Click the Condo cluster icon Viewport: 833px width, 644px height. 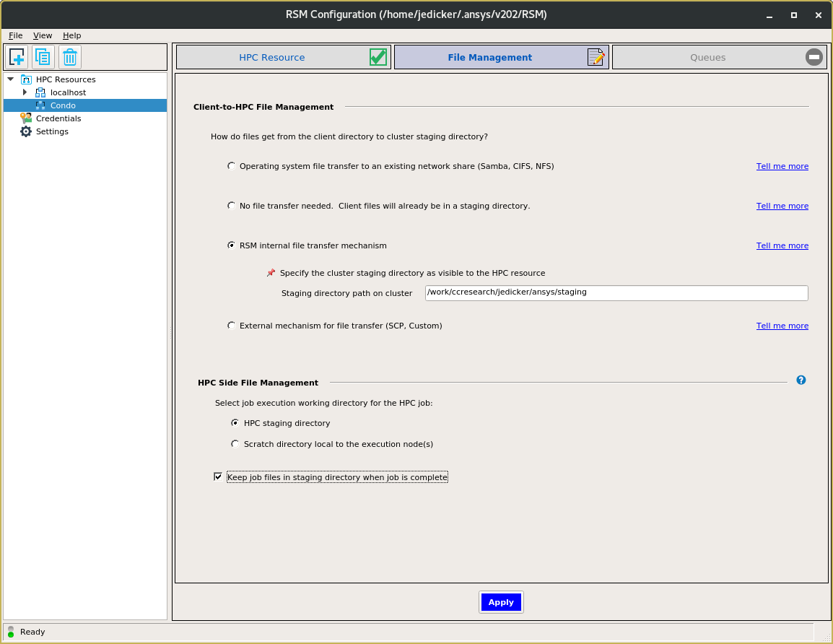pos(40,105)
